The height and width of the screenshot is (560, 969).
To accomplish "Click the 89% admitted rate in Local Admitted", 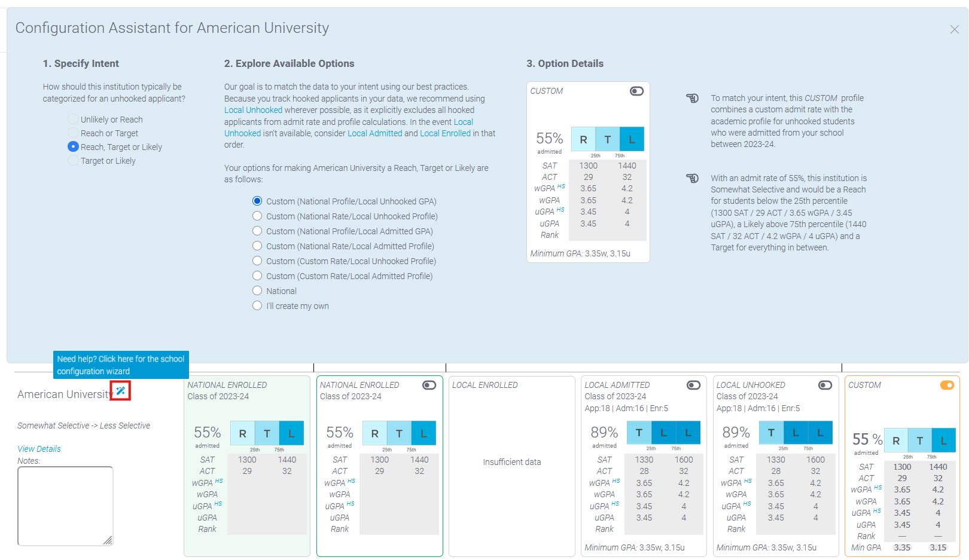I will tap(604, 432).
